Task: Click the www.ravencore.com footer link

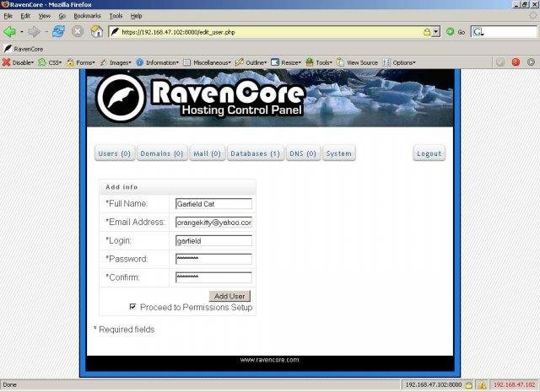Action: [x=270, y=360]
